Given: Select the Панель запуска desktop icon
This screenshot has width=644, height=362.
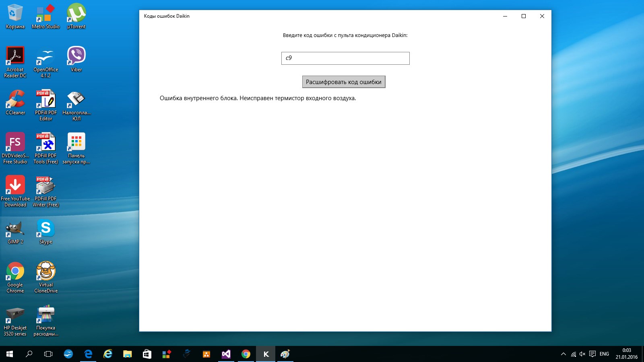Looking at the screenshot, I should tap(76, 148).
